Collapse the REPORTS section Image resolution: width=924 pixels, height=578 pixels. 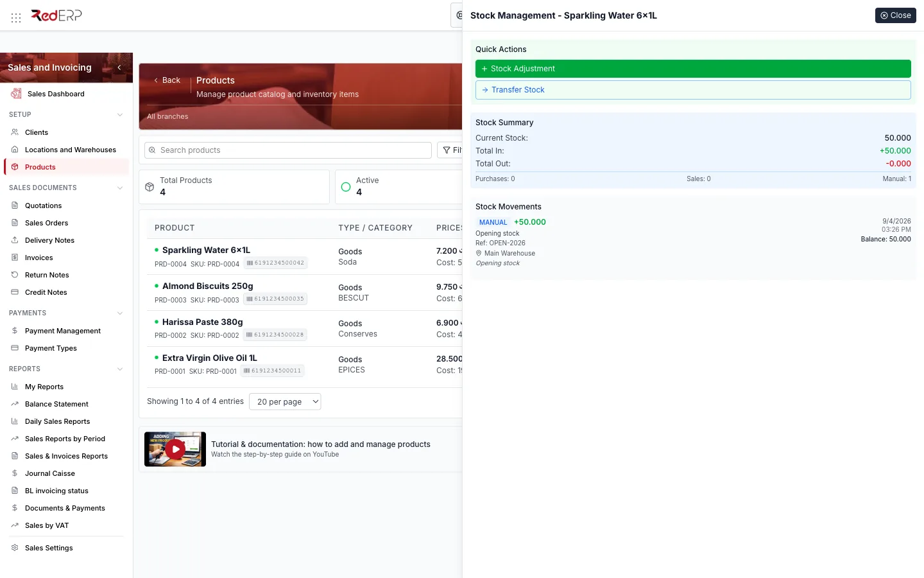point(120,369)
